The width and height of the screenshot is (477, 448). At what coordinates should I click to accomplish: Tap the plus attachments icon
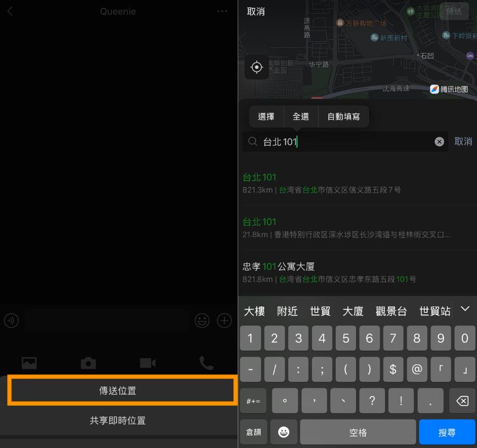225,320
